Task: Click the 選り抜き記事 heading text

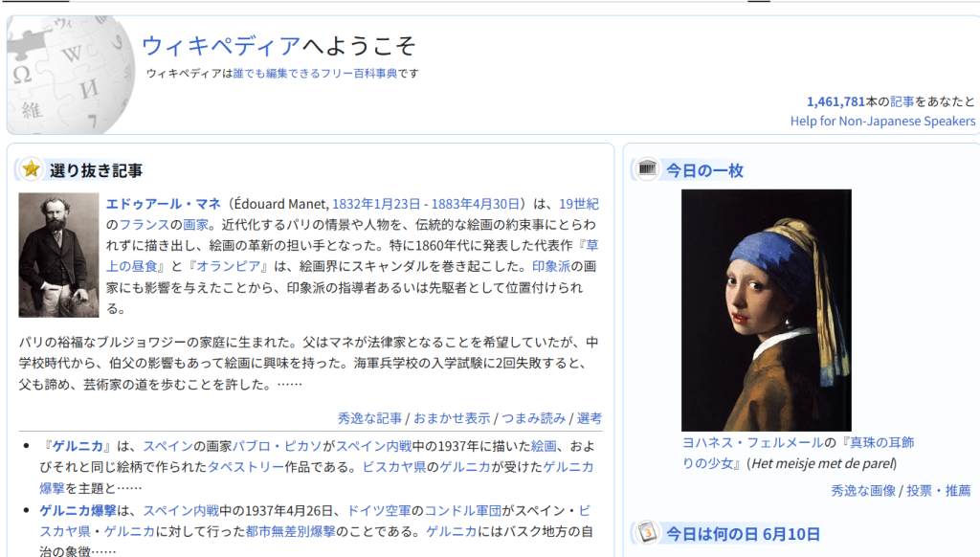Action: pyautogui.click(x=96, y=170)
